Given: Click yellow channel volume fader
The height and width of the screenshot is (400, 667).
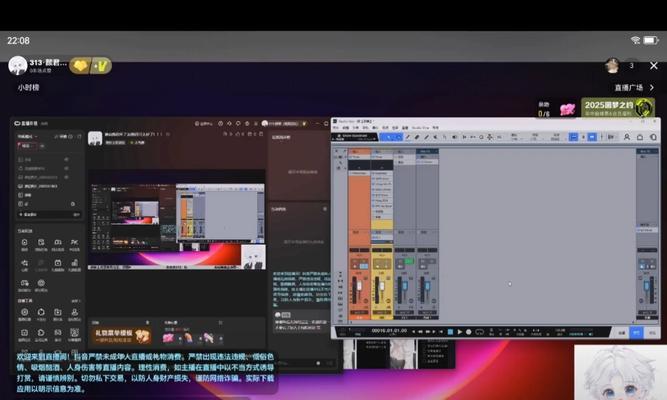Looking at the screenshot, I should pos(381,285).
